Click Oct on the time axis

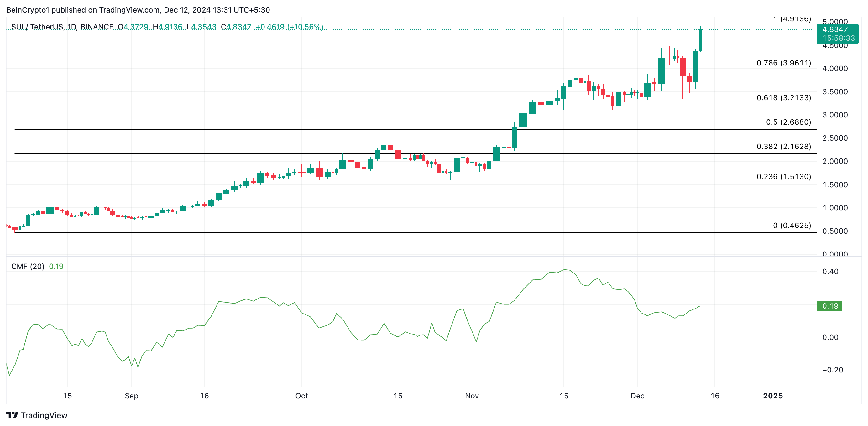pos(301,396)
